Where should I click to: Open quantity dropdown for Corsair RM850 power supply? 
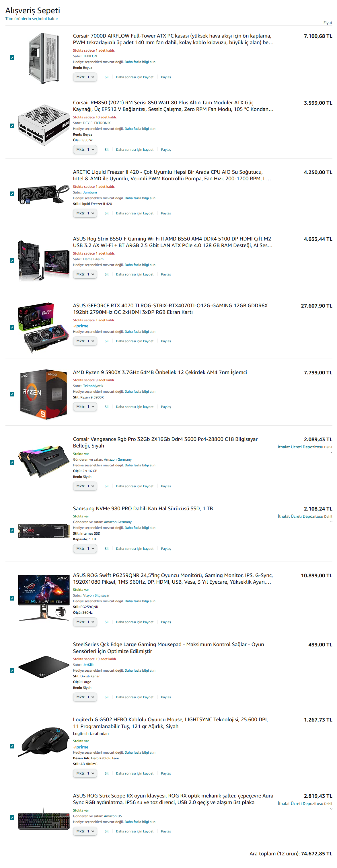(85, 150)
